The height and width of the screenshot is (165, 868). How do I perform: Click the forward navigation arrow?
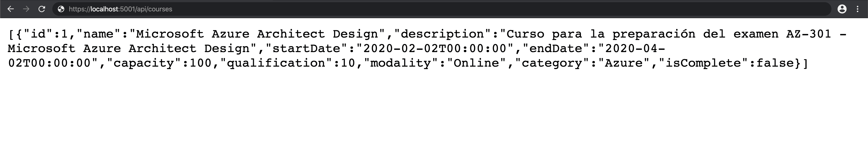pos(26,9)
